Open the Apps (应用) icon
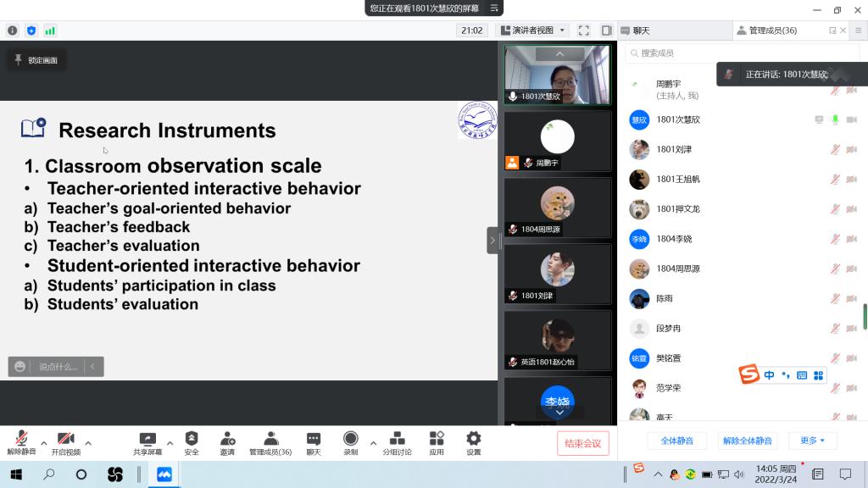Image resolution: width=868 pixels, height=488 pixels. click(x=437, y=439)
